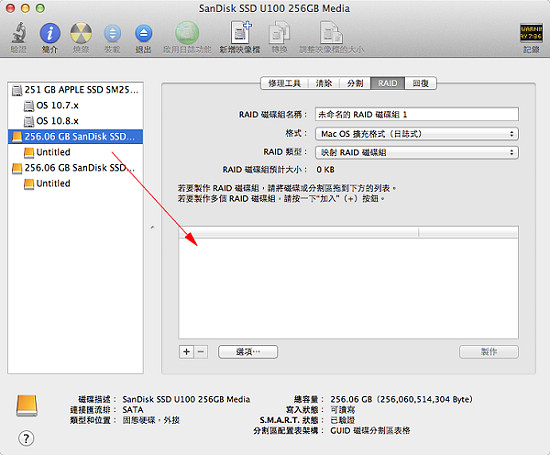Click the plus button to add RAID set
The height and width of the screenshot is (455, 550).
tap(186, 352)
